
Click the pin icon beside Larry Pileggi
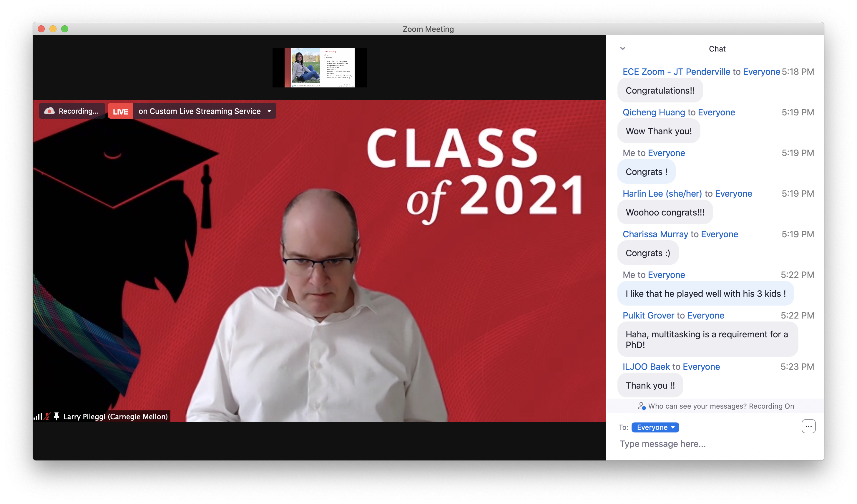57,416
